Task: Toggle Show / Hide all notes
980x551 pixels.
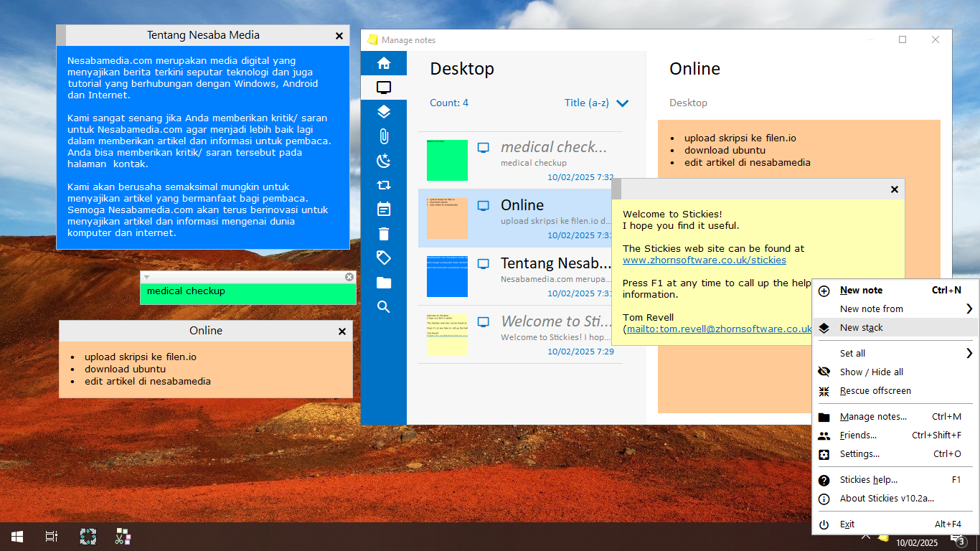Action: tap(895, 372)
